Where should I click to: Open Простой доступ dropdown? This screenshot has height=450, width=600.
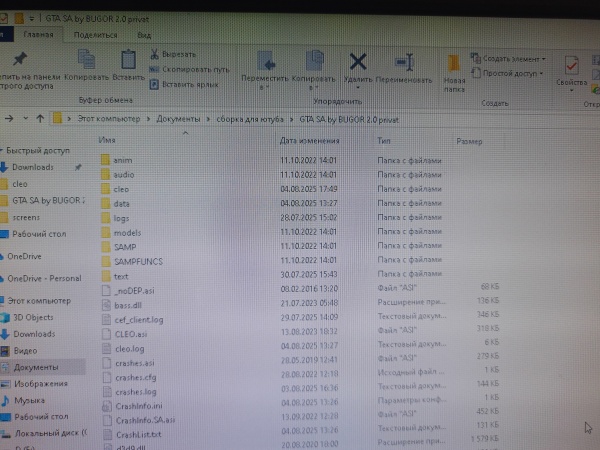507,73
